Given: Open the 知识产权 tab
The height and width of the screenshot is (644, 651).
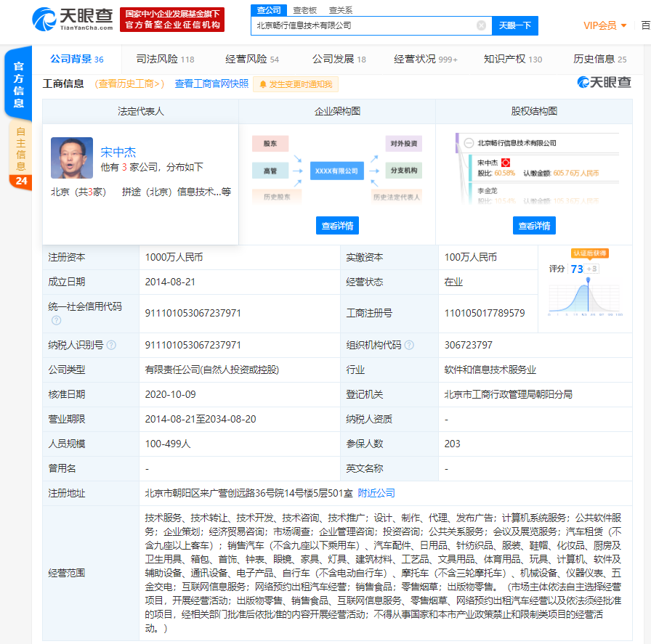Looking at the screenshot, I should [x=513, y=60].
